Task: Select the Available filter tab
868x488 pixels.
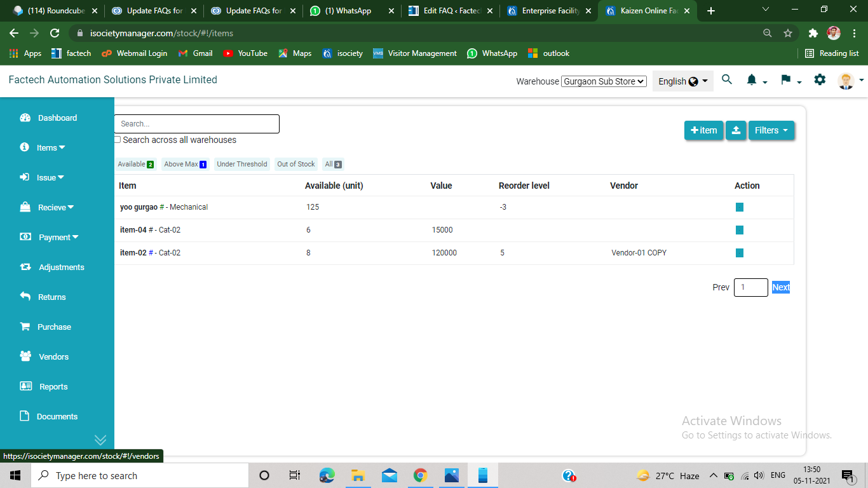Action: (135, 164)
